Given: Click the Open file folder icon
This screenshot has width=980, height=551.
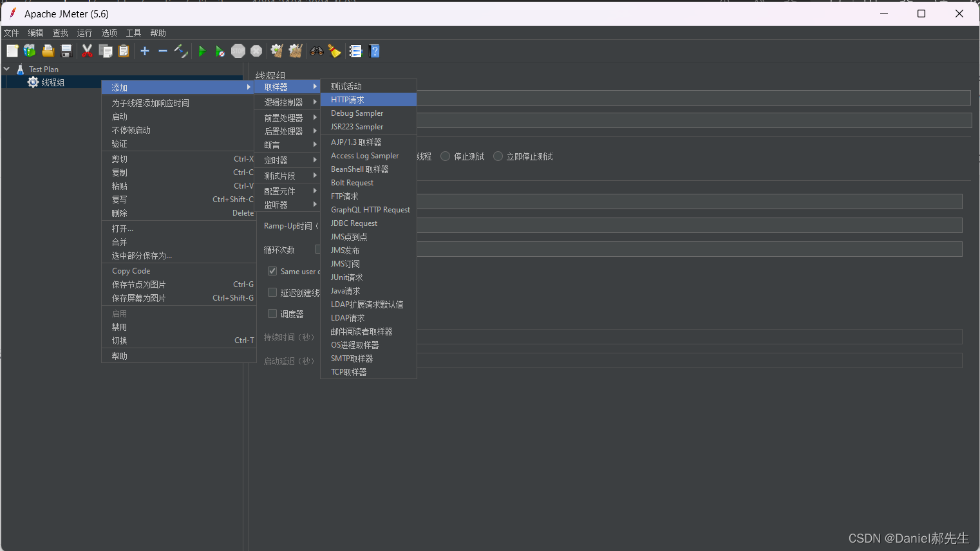Looking at the screenshot, I should [x=48, y=51].
